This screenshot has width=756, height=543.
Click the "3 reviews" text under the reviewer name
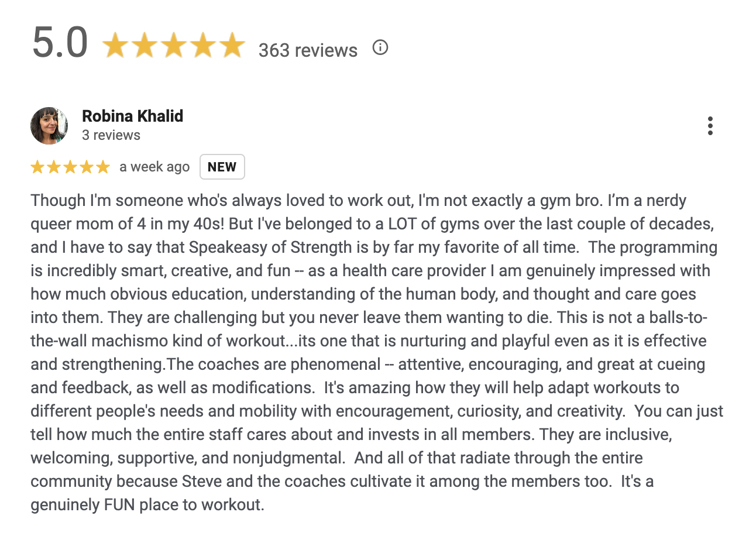(111, 135)
